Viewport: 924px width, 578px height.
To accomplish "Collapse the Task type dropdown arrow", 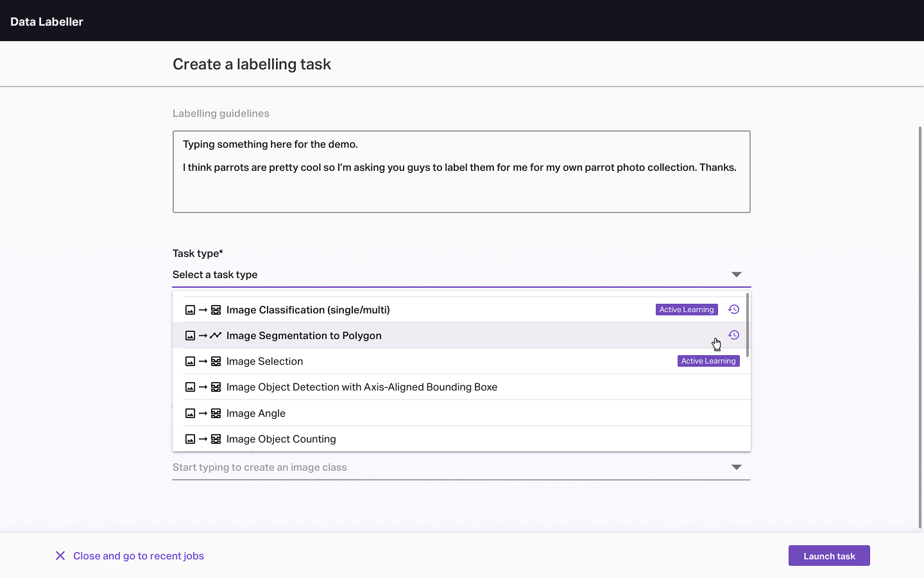I will (x=736, y=275).
